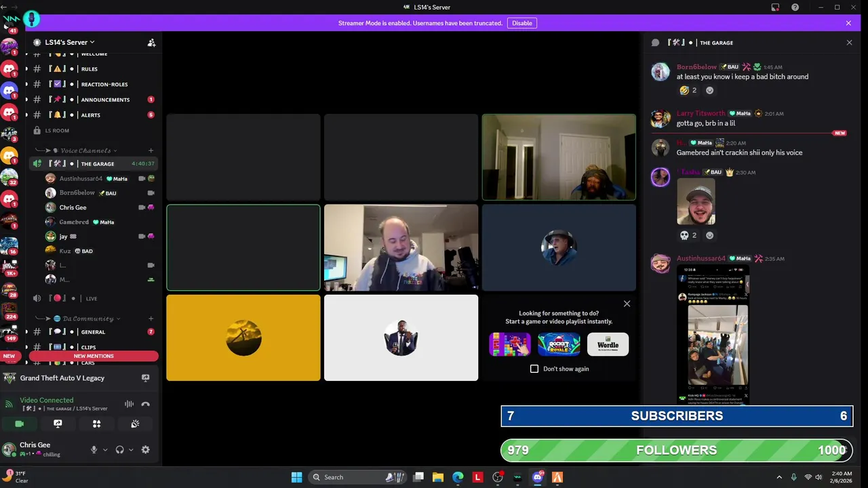Create a channel in Voice Channels category
868x488 pixels.
[x=151, y=150]
